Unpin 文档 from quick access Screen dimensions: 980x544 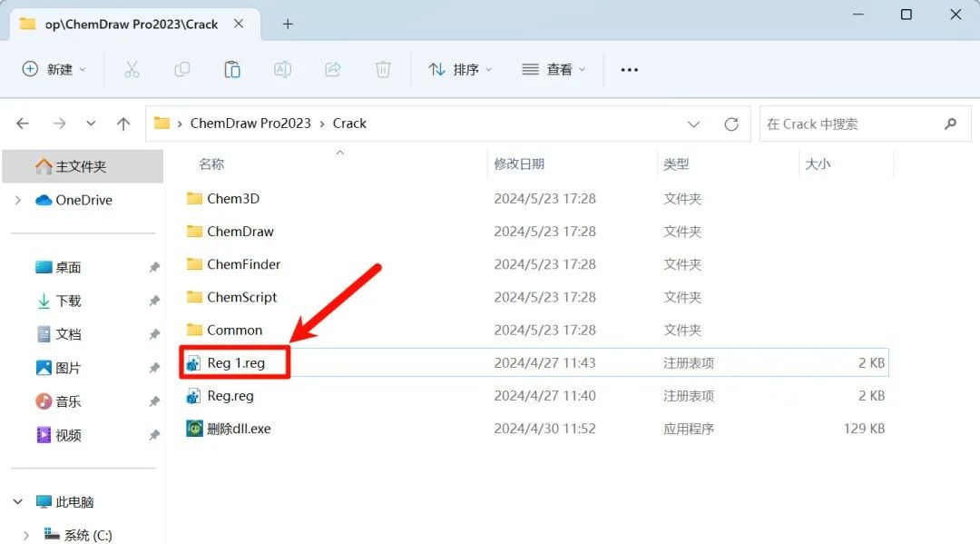pyautogui.click(x=153, y=334)
